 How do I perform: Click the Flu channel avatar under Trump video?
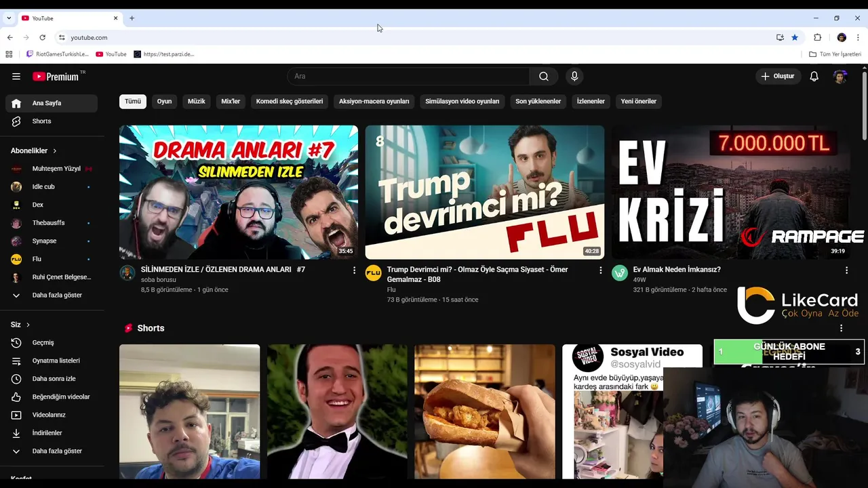[373, 273]
